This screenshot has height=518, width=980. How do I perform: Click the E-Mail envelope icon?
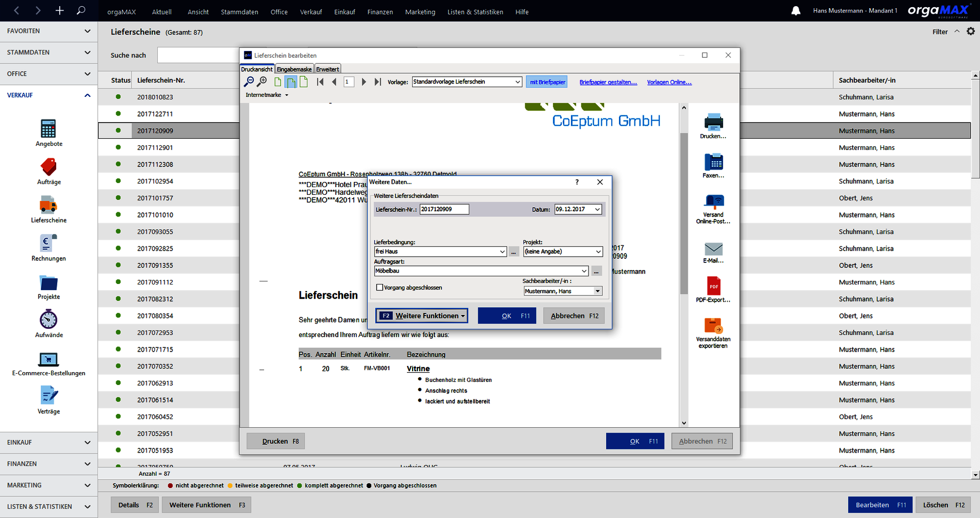point(713,249)
